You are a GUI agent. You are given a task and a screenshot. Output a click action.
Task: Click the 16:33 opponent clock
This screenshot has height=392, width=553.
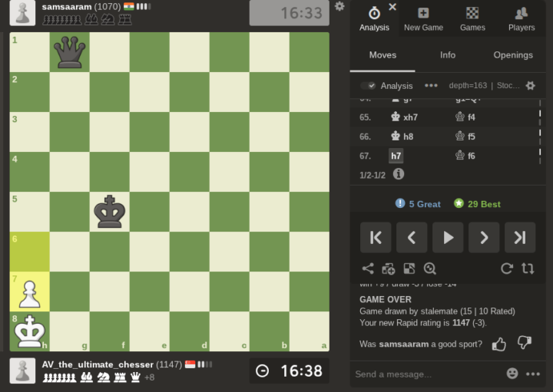290,13
